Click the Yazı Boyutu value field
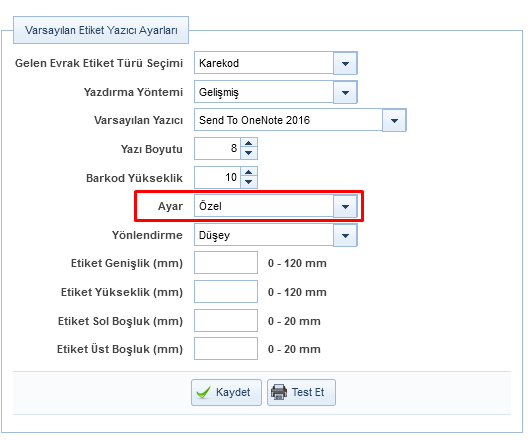 point(217,148)
